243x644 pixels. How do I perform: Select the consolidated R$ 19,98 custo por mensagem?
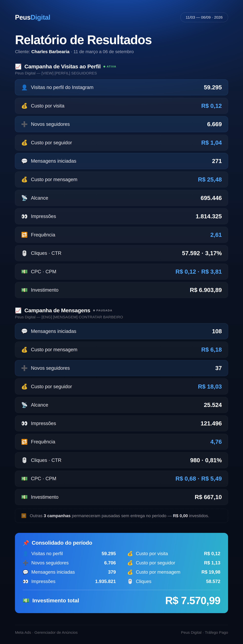pyautogui.click(x=211, y=572)
